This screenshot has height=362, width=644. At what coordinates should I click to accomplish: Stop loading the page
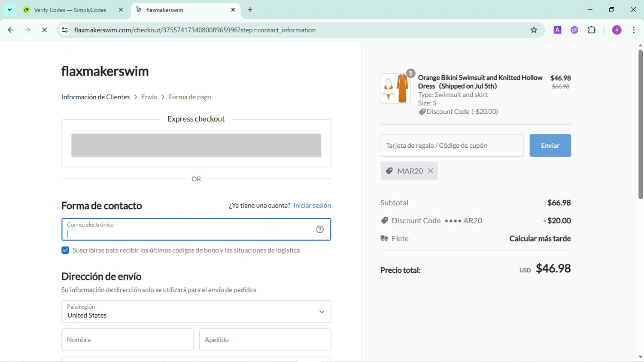click(44, 30)
